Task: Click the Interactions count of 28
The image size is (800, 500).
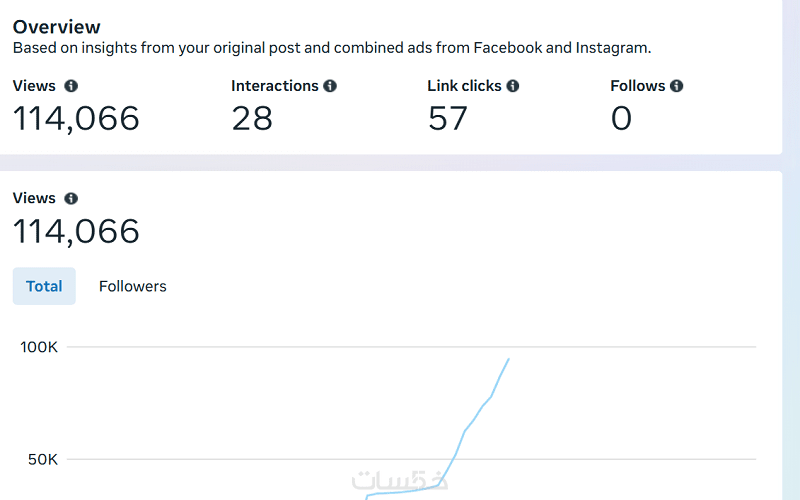Action: 252,119
